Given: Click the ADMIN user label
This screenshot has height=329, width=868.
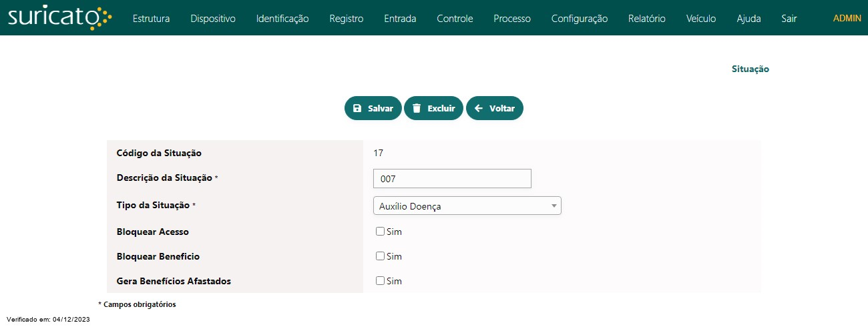Looking at the screenshot, I should pyautogui.click(x=847, y=19).
